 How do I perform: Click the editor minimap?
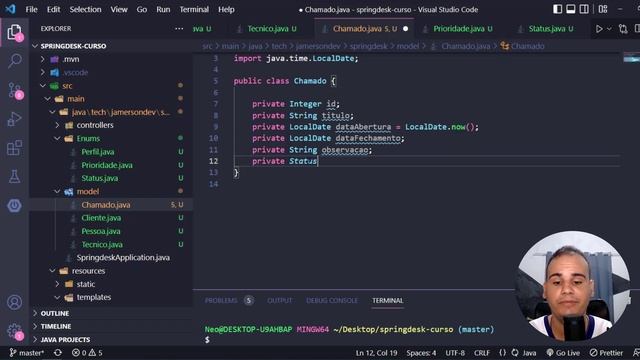coord(631,59)
